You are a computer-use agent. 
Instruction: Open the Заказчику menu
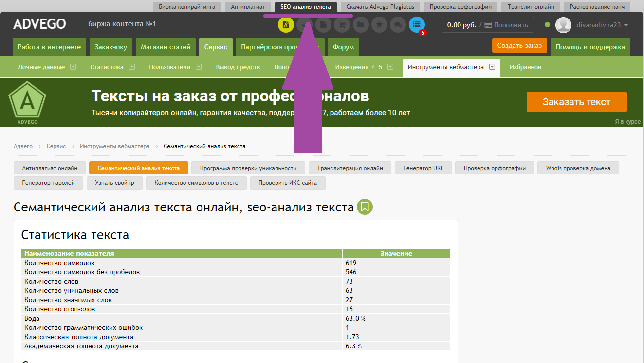111,47
